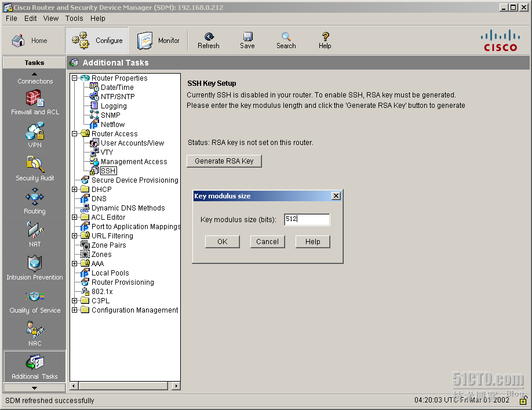Expand the ACL Editor node
Screen dimensions: 532x410
point(75,217)
